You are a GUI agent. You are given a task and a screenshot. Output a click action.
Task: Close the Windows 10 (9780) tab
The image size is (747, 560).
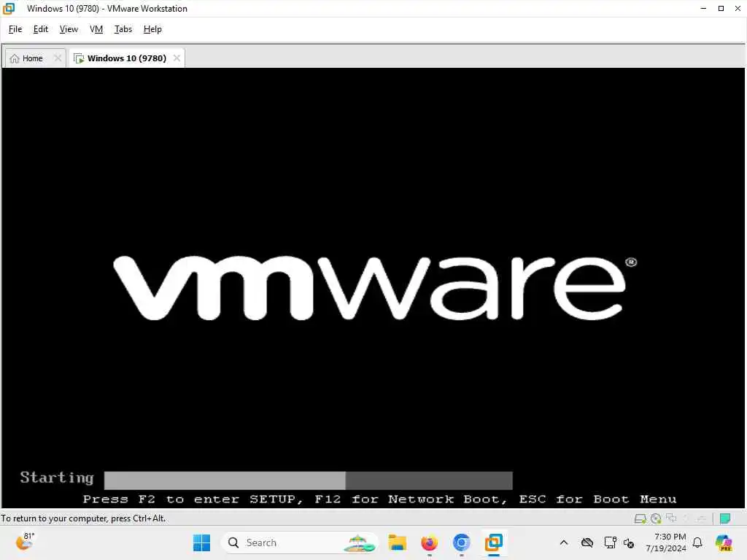[x=177, y=58]
